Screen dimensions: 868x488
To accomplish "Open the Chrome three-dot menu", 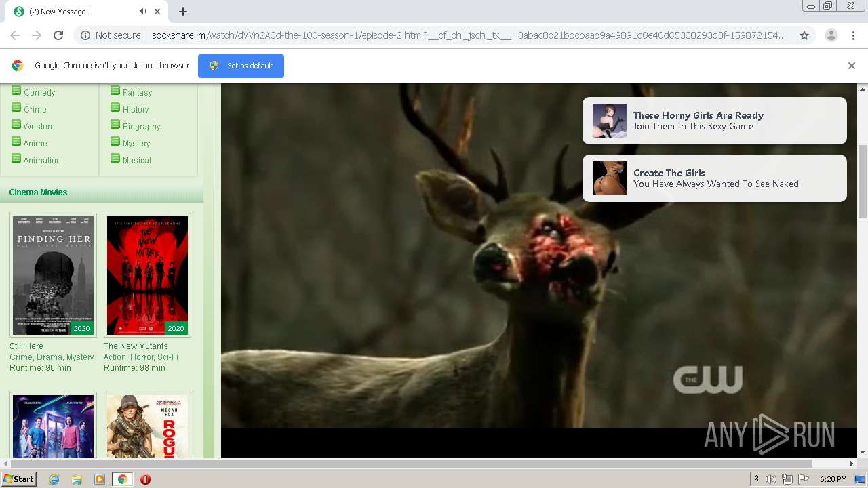I will (853, 35).
